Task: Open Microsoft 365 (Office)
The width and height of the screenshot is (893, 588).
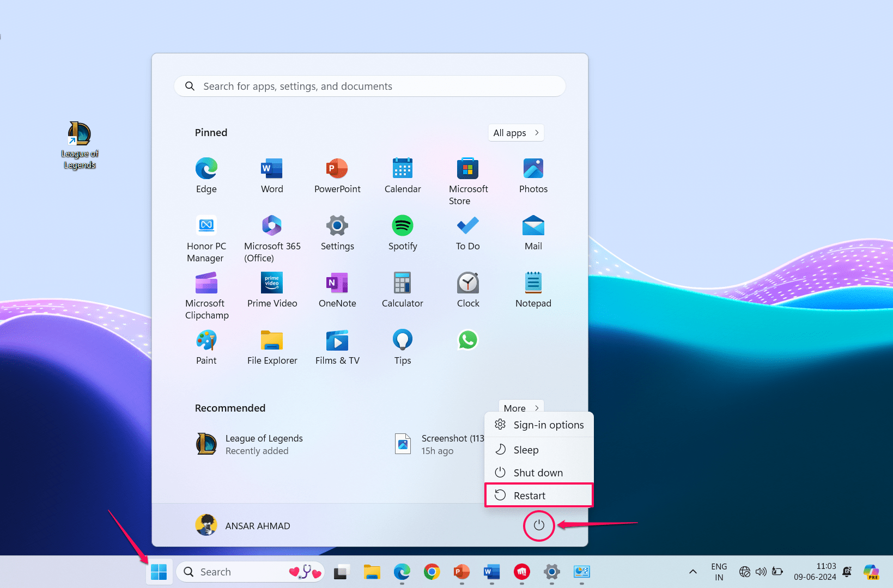Action: click(x=272, y=238)
